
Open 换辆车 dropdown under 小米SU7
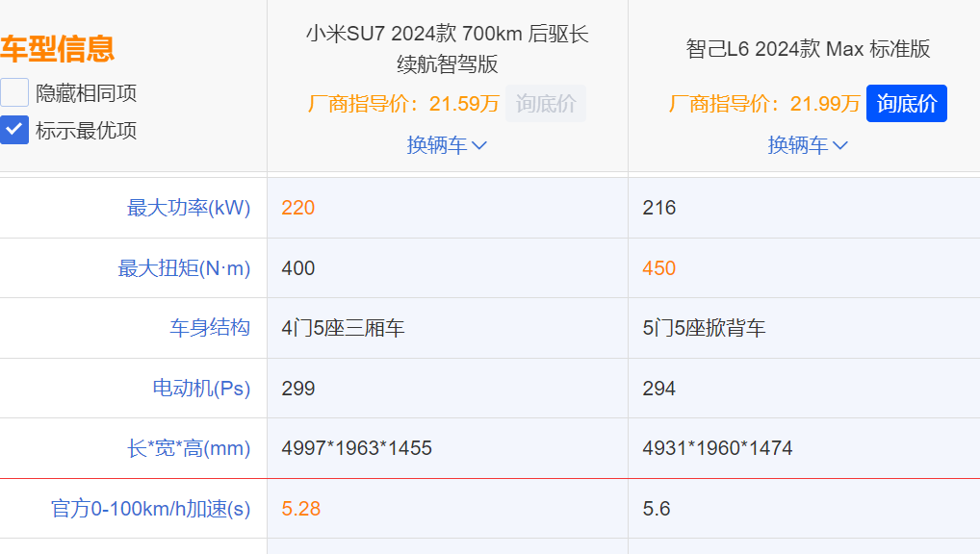(447, 145)
